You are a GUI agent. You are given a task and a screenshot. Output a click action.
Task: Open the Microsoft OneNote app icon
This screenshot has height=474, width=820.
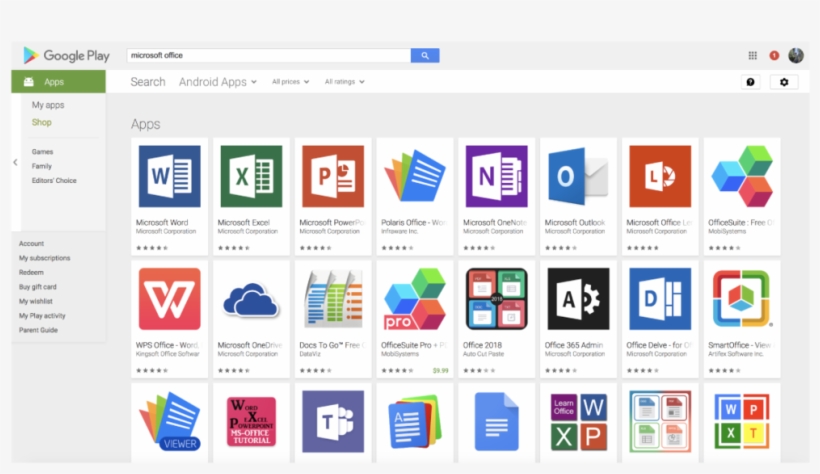point(496,176)
